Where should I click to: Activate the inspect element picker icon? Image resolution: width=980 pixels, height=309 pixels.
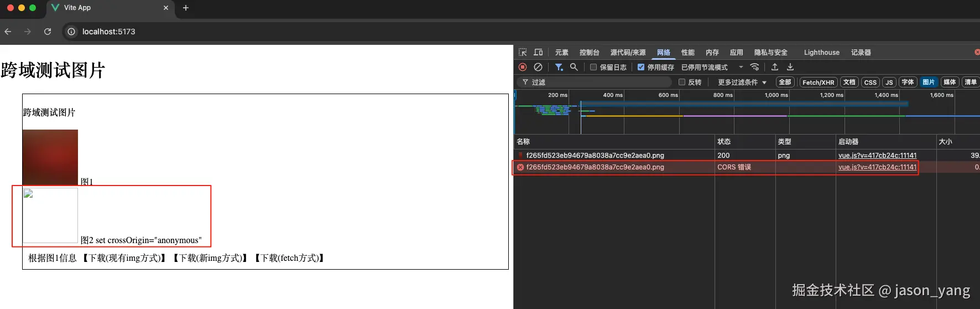click(x=523, y=53)
